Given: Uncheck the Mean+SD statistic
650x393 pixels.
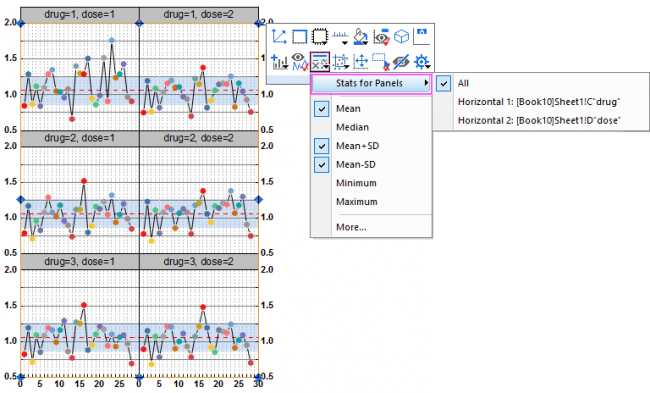Looking at the screenshot, I should tap(322, 146).
